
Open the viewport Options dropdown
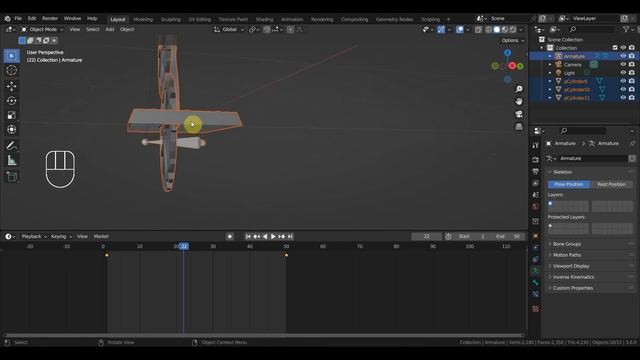pos(513,40)
